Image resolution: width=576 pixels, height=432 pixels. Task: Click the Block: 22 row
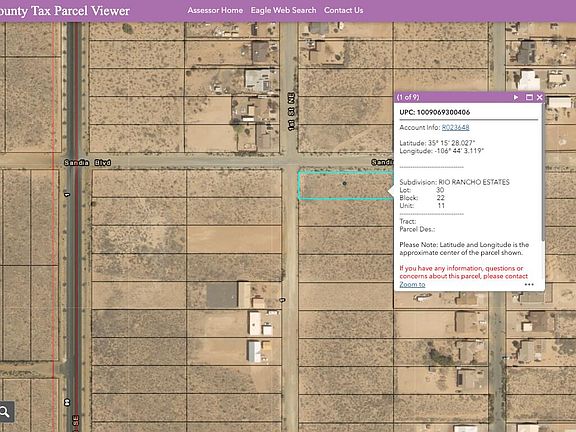pos(422,198)
